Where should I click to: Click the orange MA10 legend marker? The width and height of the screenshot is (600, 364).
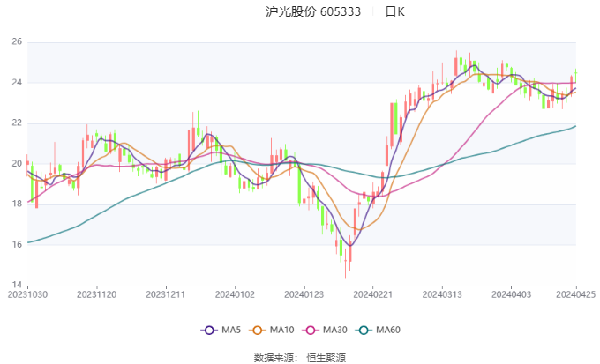coord(259,330)
